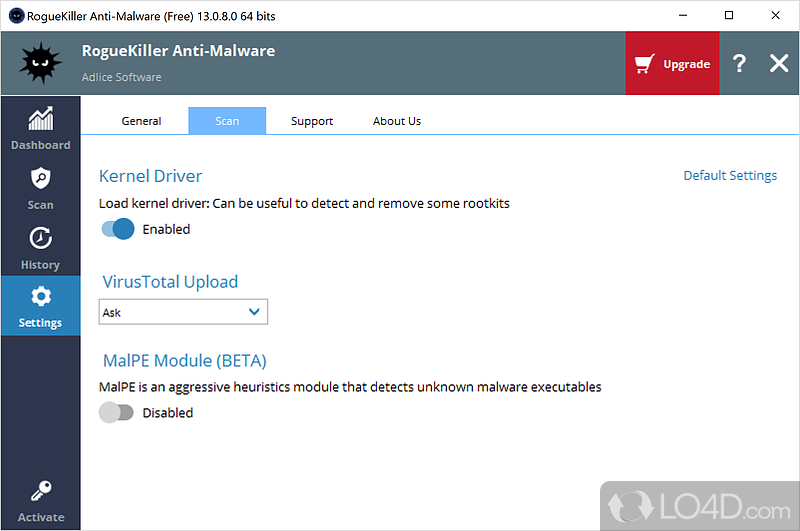Click the Enabled label text

click(x=166, y=229)
